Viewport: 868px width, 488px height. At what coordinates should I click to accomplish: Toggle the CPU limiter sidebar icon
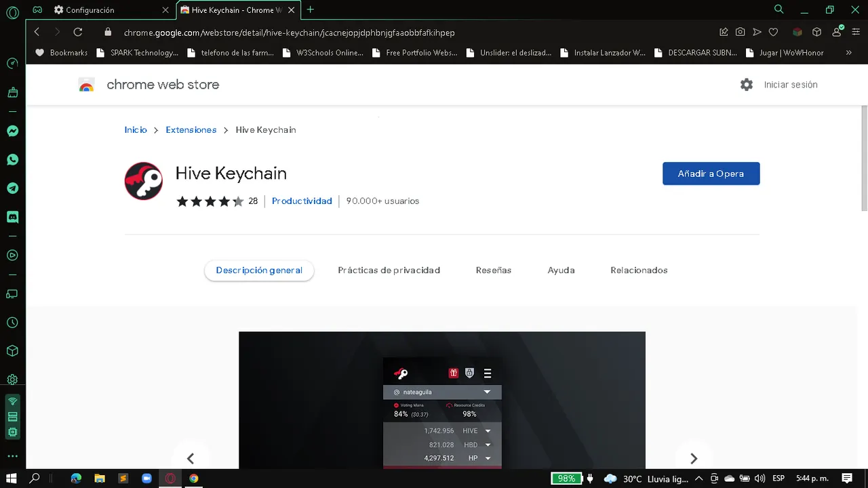[12, 432]
